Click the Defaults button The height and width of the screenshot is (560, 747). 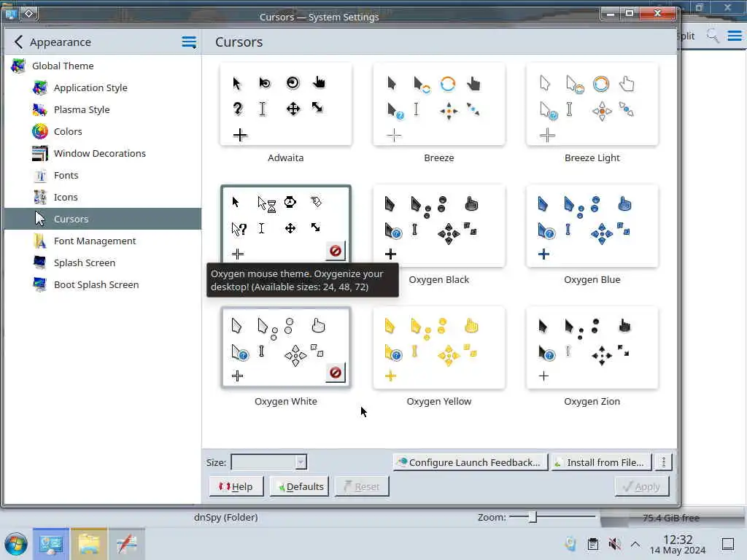299,486
